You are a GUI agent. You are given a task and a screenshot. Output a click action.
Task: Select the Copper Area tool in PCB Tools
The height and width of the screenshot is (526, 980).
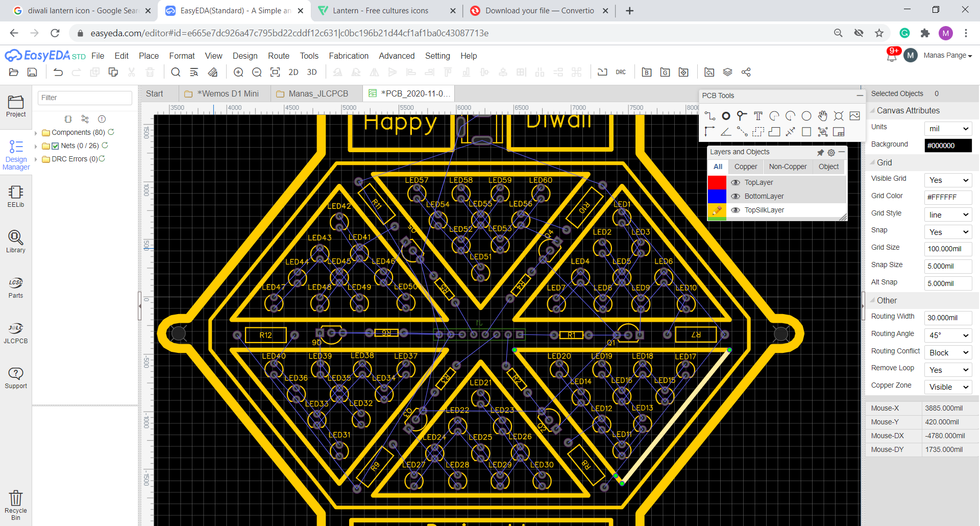[x=758, y=132]
